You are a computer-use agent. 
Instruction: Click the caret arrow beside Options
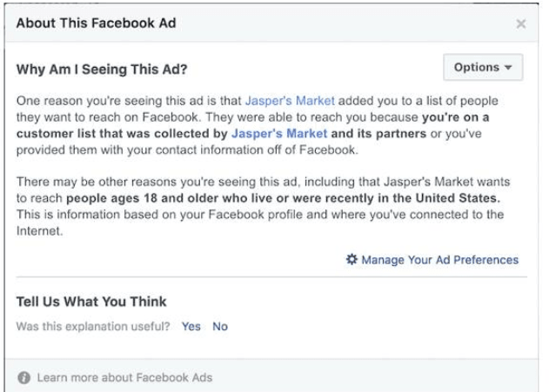coord(508,67)
